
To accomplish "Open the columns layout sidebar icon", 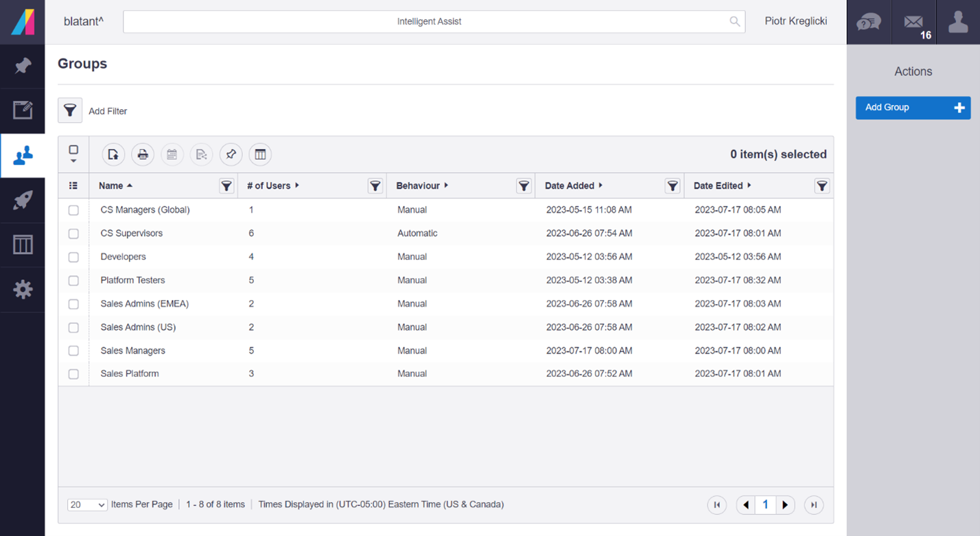I will (x=23, y=245).
